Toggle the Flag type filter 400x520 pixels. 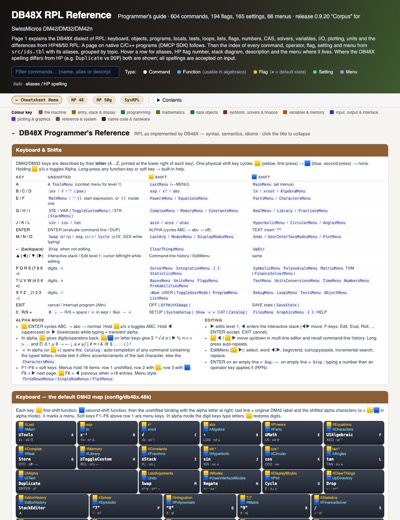(x=279, y=72)
